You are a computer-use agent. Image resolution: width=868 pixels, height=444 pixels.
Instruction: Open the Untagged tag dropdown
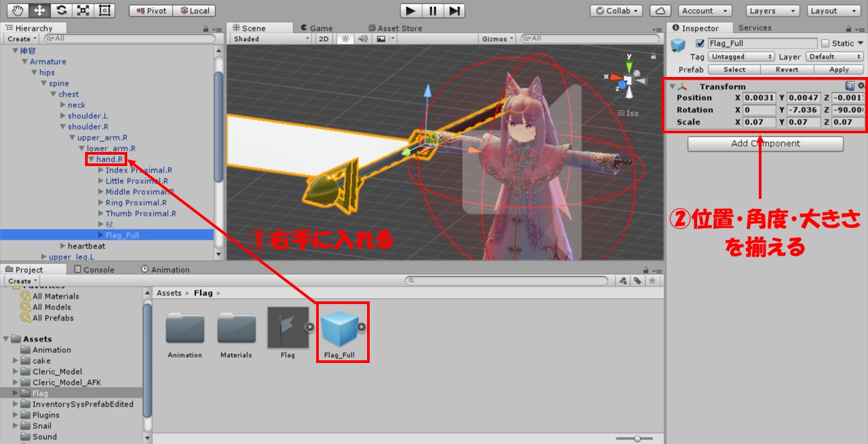coord(741,57)
